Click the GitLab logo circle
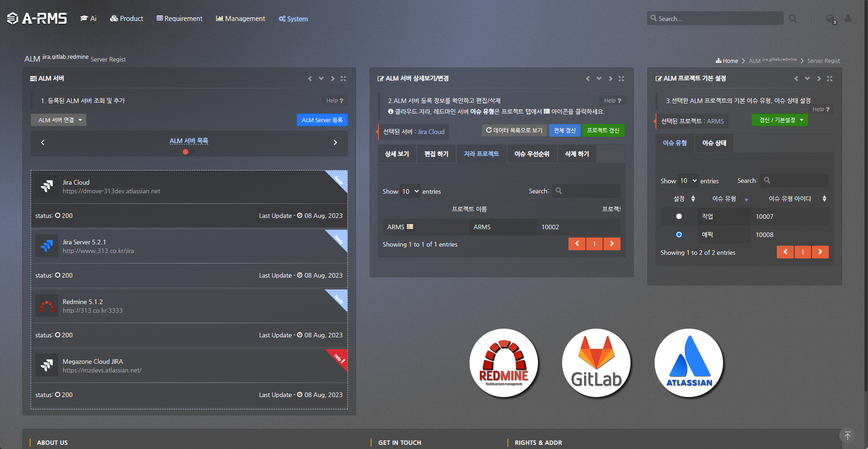 (596, 363)
